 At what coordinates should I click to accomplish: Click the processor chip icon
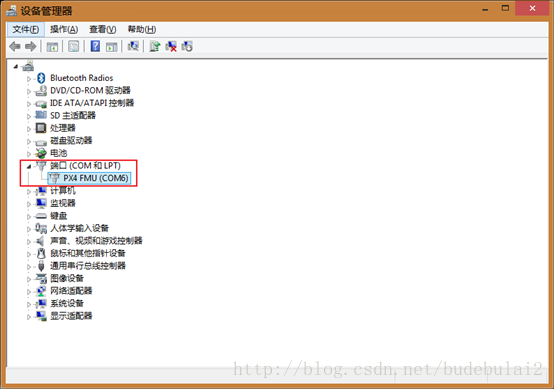[41, 128]
